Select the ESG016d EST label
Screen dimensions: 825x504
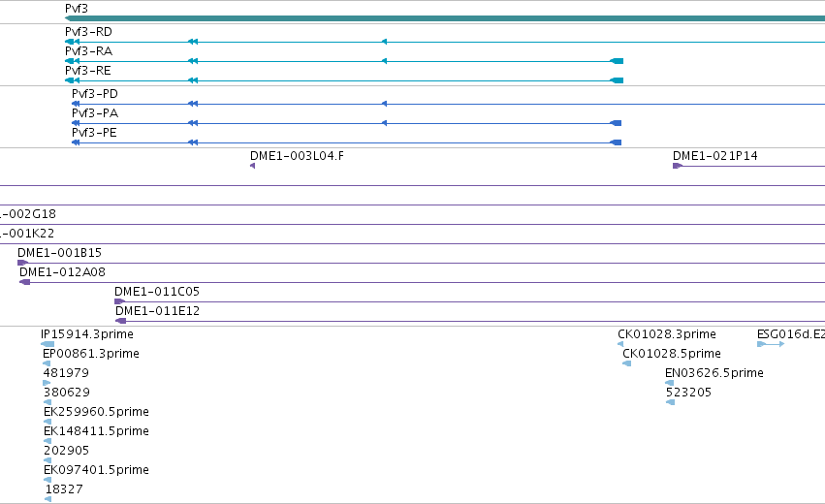[x=791, y=334]
